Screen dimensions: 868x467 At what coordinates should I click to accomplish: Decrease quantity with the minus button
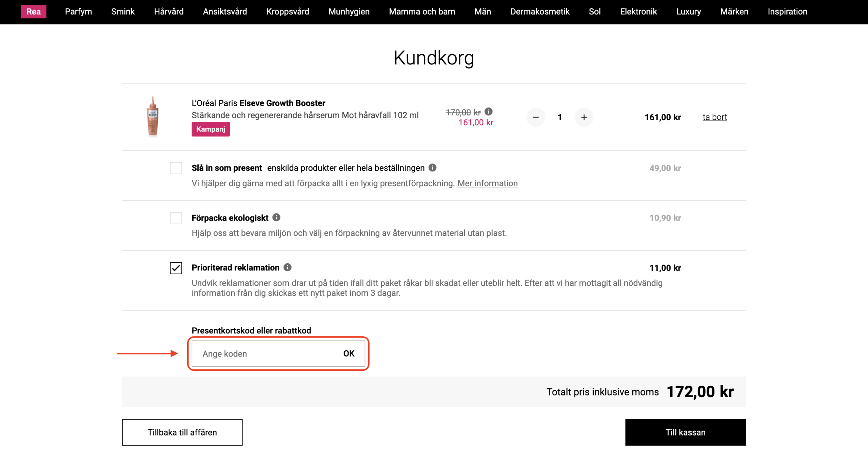point(536,117)
